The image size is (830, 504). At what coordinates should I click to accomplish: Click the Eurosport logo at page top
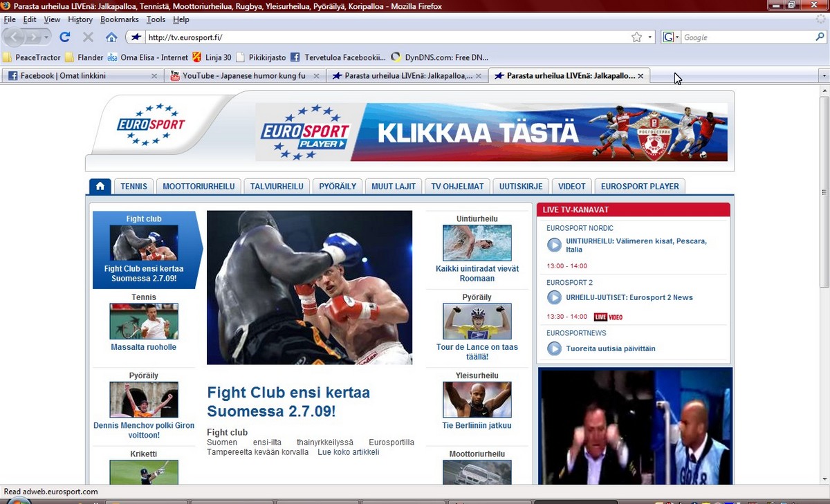tap(151, 124)
